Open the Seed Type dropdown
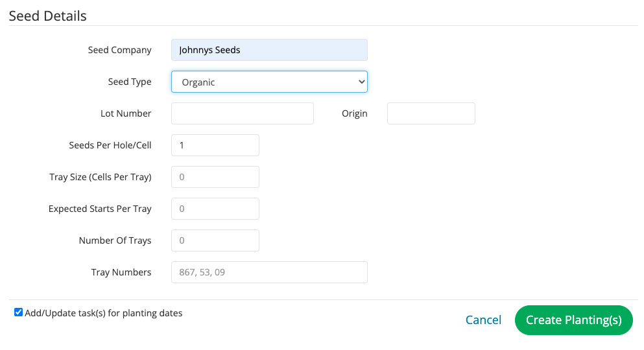 click(269, 82)
